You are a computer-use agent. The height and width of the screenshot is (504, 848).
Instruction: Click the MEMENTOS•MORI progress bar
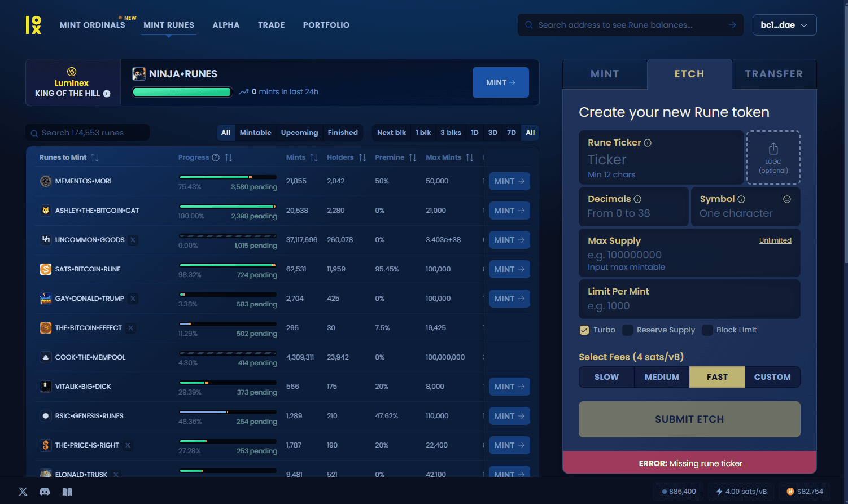pyautogui.click(x=228, y=177)
